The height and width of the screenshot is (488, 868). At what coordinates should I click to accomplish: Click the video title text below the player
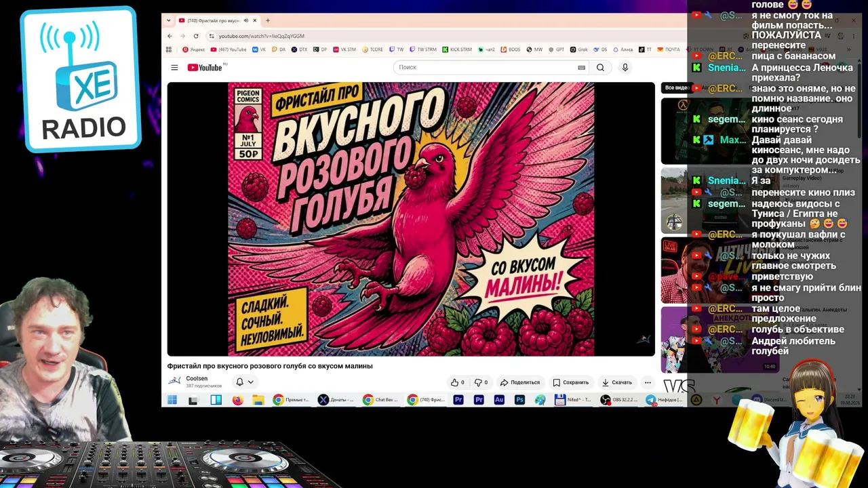(270, 366)
